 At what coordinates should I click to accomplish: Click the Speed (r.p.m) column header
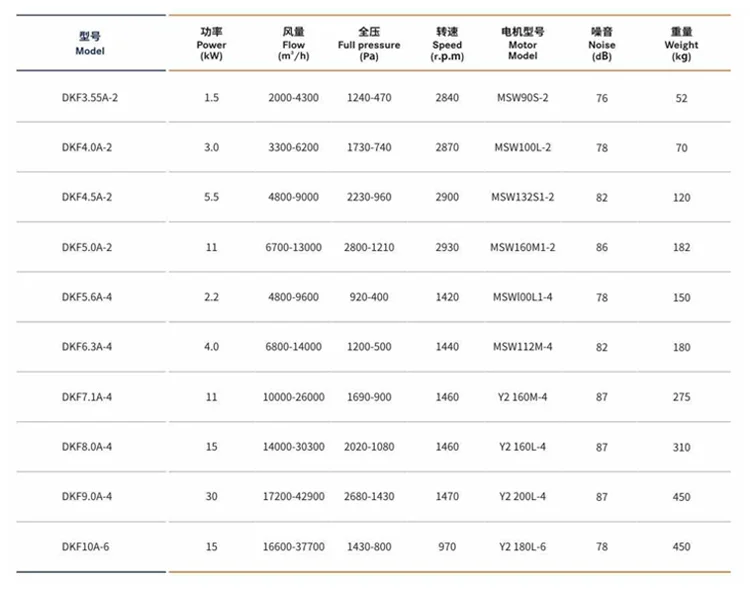point(447,44)
